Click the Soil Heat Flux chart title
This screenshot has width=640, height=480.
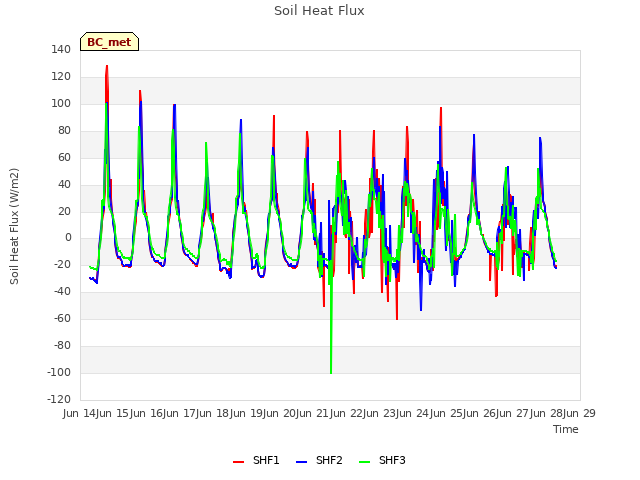(319, 11)
